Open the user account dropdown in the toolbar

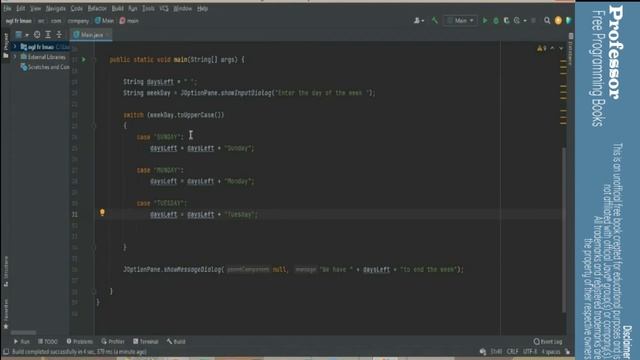[419, 20]
